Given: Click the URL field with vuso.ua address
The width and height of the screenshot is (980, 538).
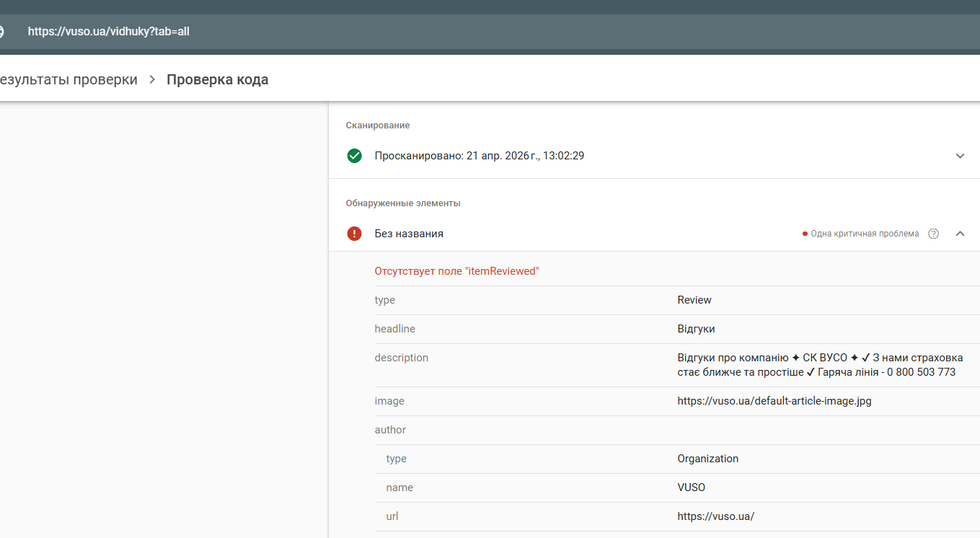Looking at the screenshot, I should [x=109, y=32].
